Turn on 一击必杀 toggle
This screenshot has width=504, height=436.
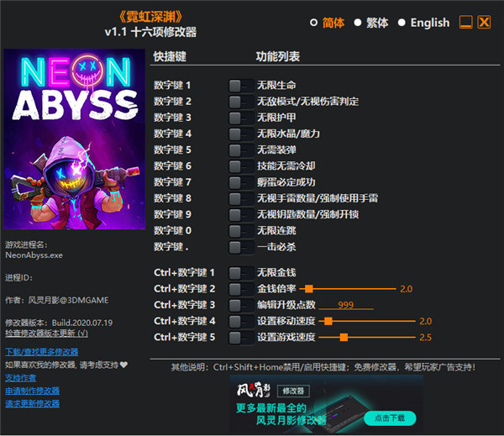click(241, 247)
